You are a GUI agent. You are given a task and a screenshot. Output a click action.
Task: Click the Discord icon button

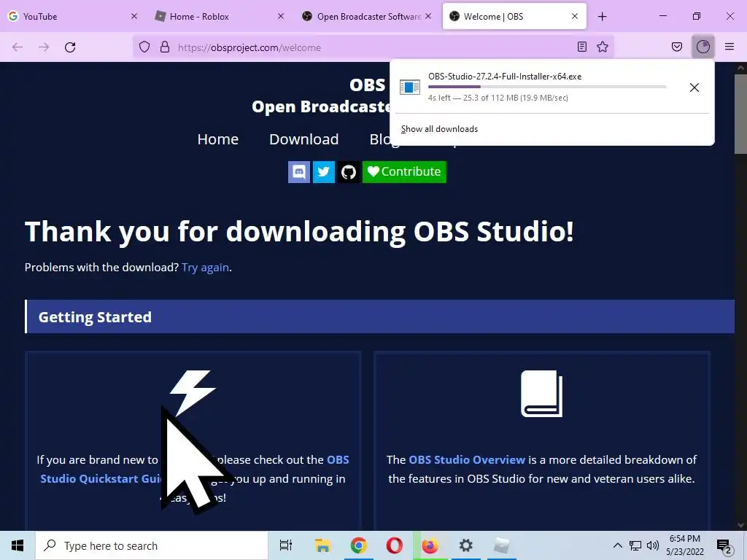298,172
